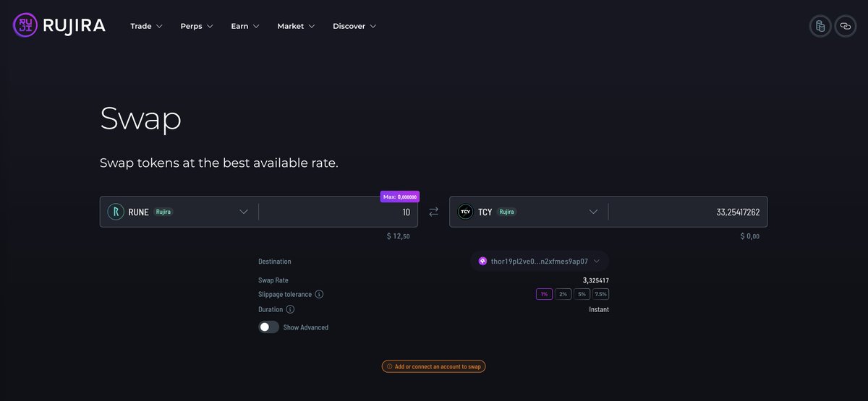
Task: Click the warning icon in connect account button
Action: 389,366
